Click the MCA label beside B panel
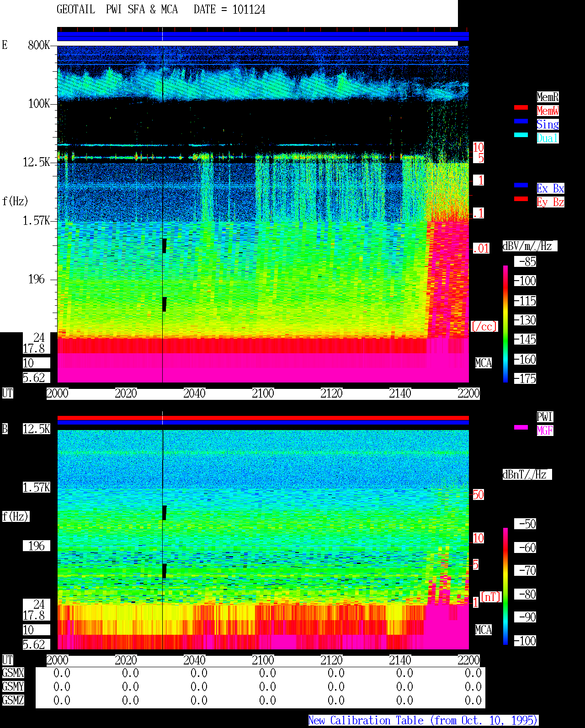The width and height of the screenshot is (585, 728). (x=484, y=630)
